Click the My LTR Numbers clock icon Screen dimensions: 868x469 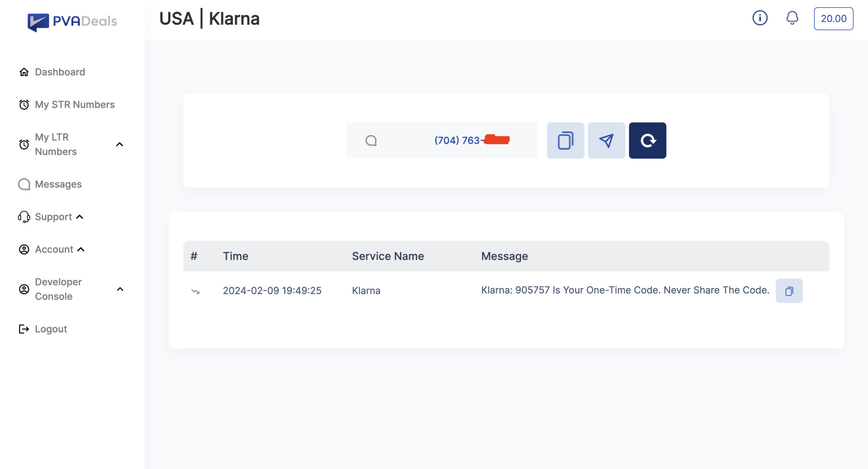[24, 144]
